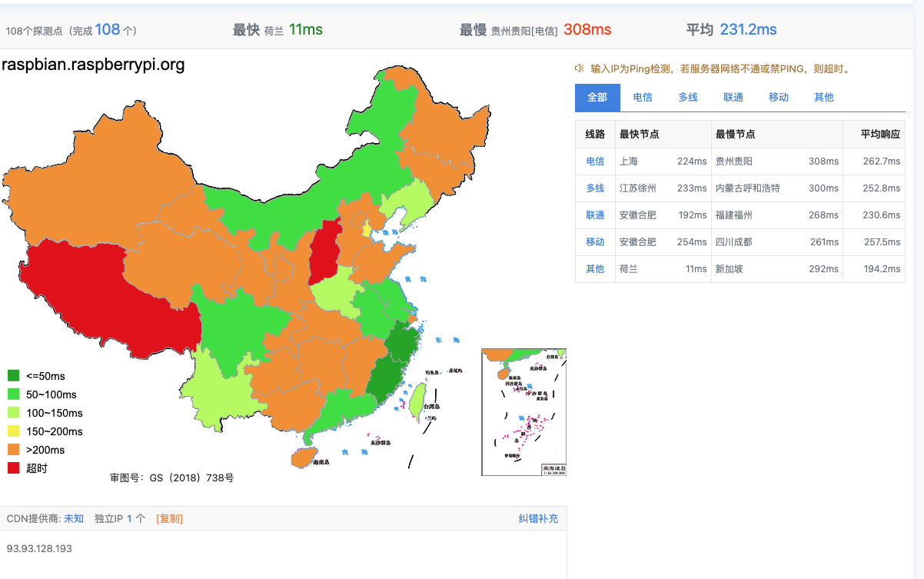The image size is (924, 579).
Task: Click the red 超时 legend swatch
Action: click(x=14, y=468)
